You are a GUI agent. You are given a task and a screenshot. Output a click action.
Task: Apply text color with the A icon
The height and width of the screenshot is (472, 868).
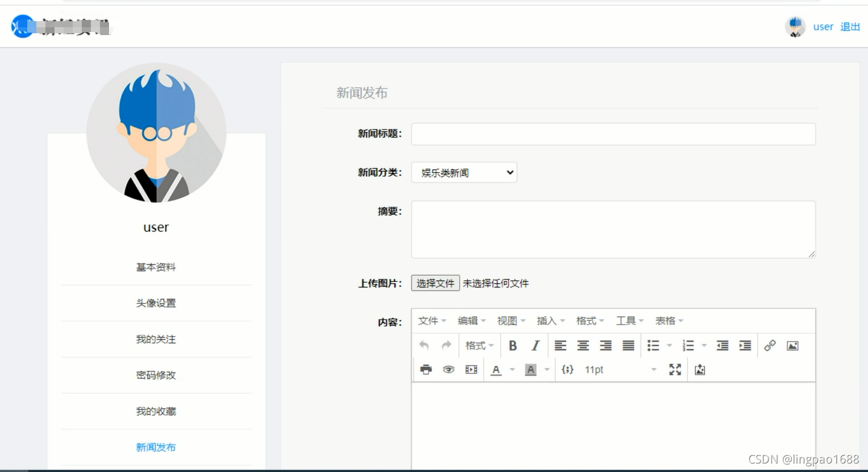coord(496,370)
